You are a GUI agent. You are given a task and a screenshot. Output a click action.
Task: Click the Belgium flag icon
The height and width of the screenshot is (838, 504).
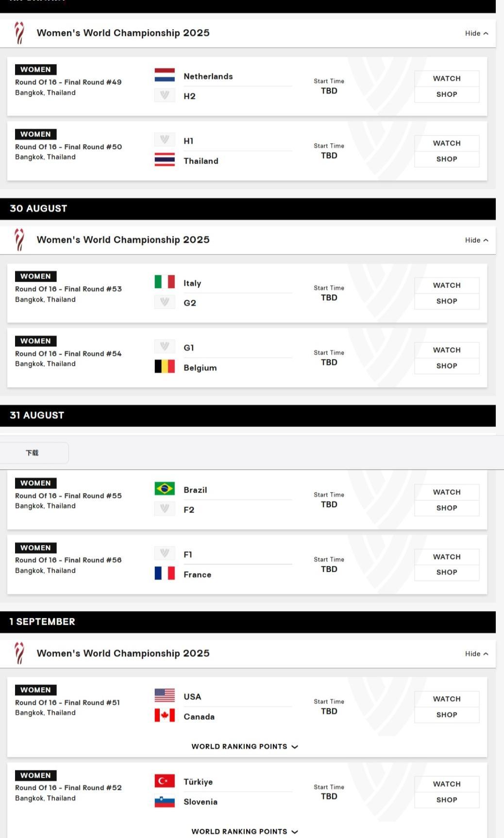[x=165, y=366]
